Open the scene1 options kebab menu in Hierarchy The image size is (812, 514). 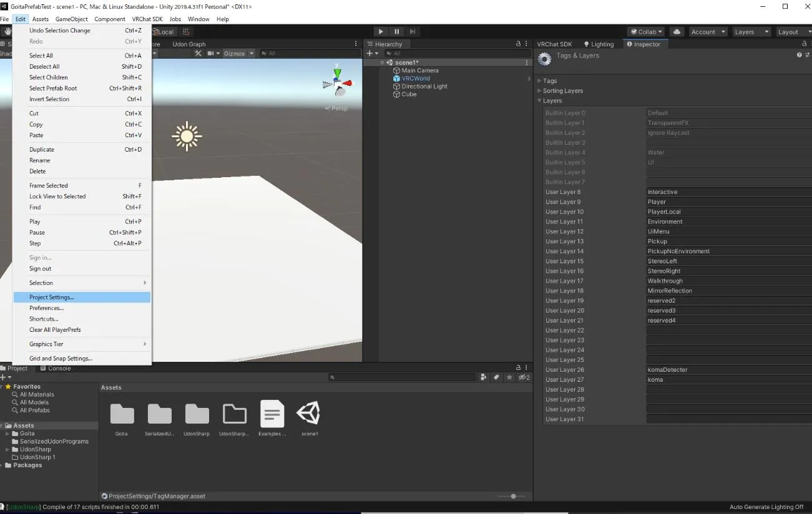click(x=527, y=62)
